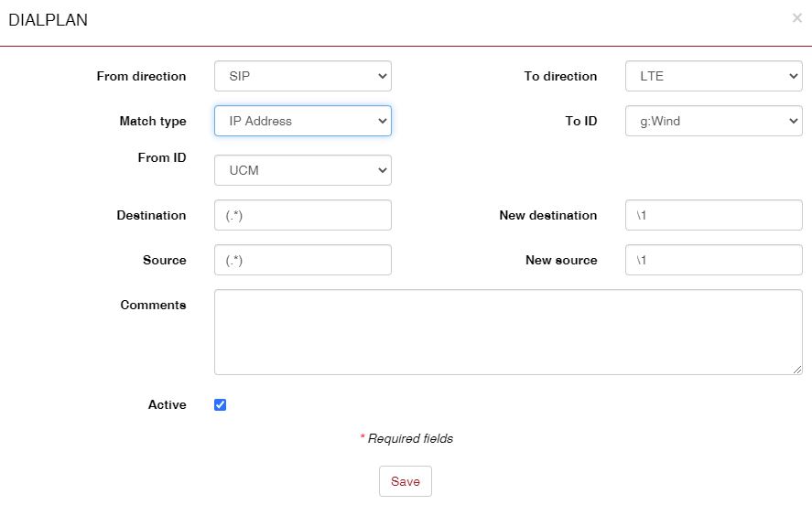Click into the Destination input field
Viewport: 812px width, 505px height.
coord(302,216)
